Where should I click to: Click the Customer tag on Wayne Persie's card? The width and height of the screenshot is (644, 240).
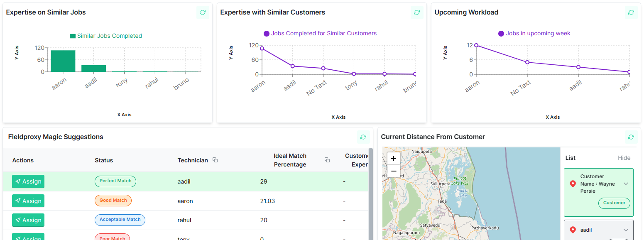point(614,203)
